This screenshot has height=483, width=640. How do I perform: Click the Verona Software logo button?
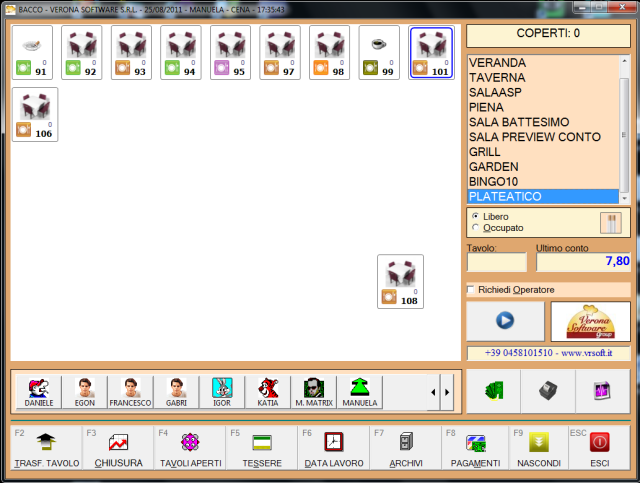pyautogui.click(x=591, y=321)
